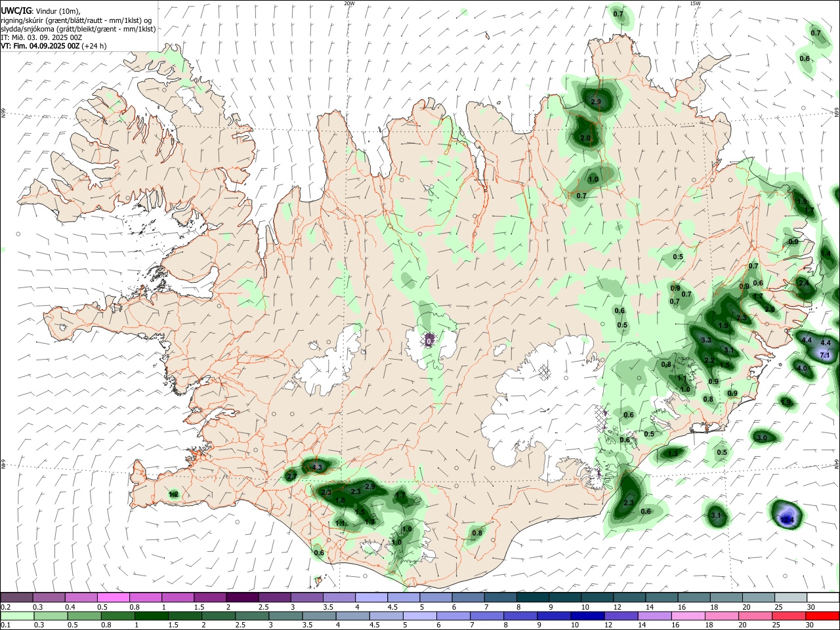
Task: Click the 0.1 label on the rain scale
Action: tap(6, 625)
